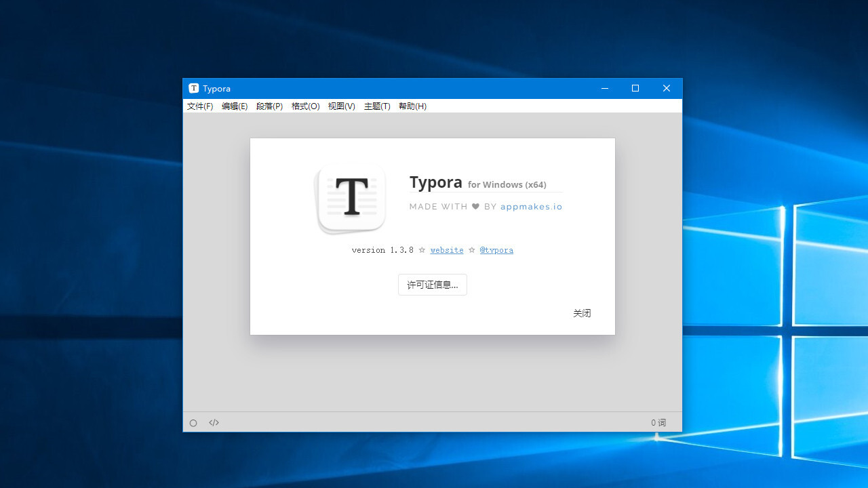This screenshot has width=868, height=488.
Task: Dismiss the dialog with 关闭
Action: [581, 312]
